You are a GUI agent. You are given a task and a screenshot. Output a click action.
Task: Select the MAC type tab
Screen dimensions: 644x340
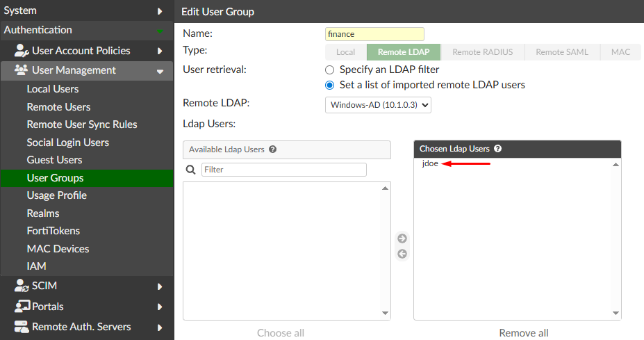pyautogui.click(x=620, y=52)
